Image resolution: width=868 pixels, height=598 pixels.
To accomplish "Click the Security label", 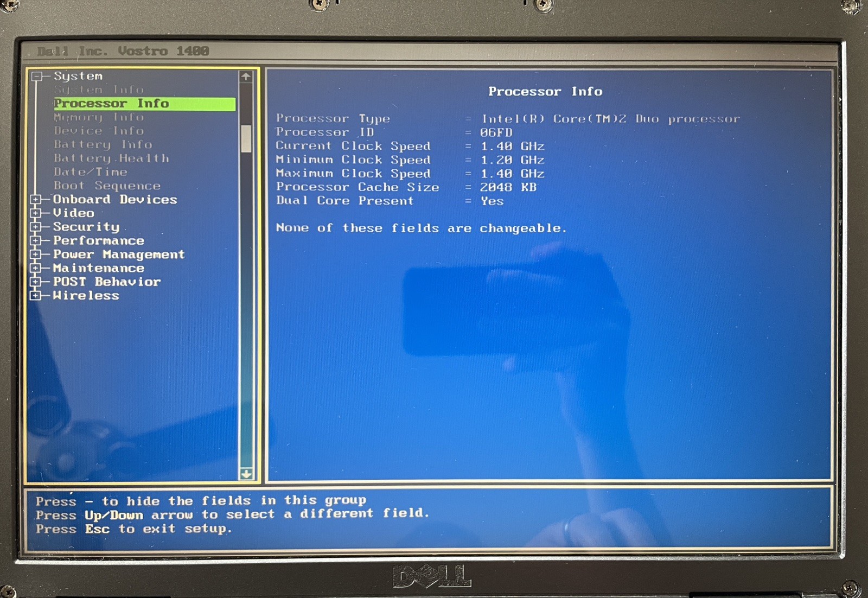I will (86, 227).
